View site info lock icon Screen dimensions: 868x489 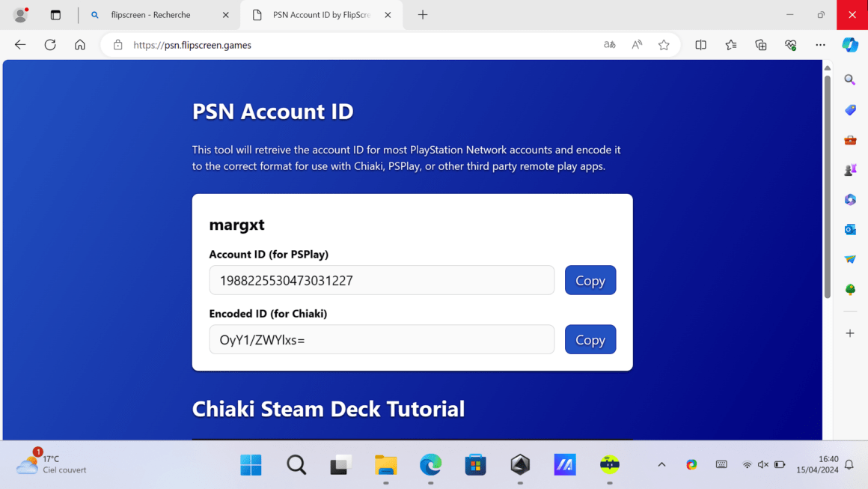tap(118, 45)
